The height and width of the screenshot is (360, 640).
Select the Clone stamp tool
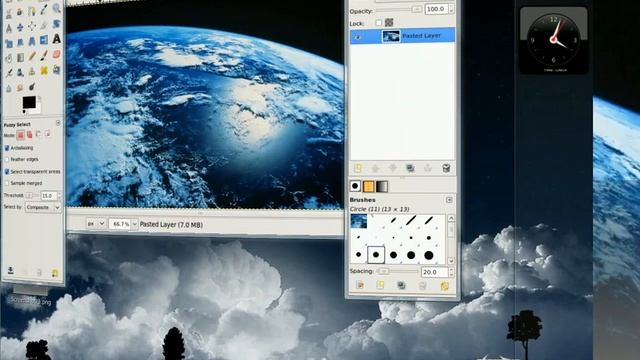coord(32,72)
